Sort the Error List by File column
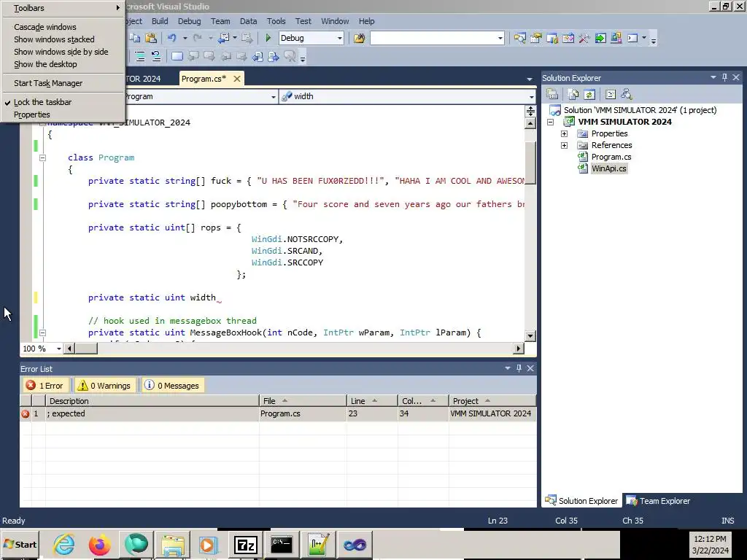This screenshot has width=747, height=560. pos(303,401)
